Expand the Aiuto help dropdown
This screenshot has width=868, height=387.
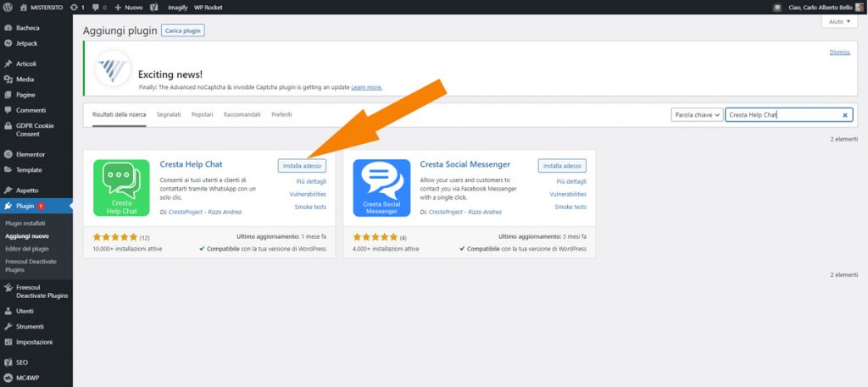pyautogui.click(x=839, y=21)
